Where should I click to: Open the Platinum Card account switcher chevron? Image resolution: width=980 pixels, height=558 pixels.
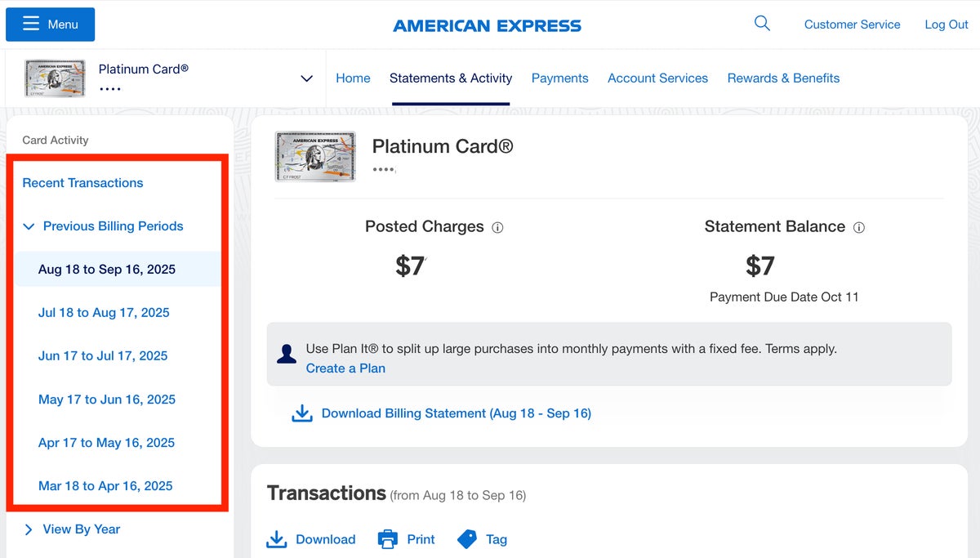click(307, 78)
